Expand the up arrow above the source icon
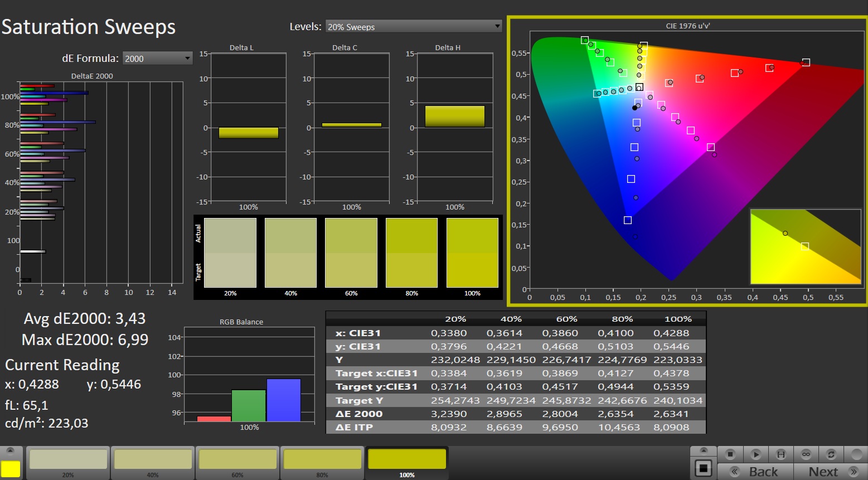Screen dimensions: 868x480 coord(703,450)
